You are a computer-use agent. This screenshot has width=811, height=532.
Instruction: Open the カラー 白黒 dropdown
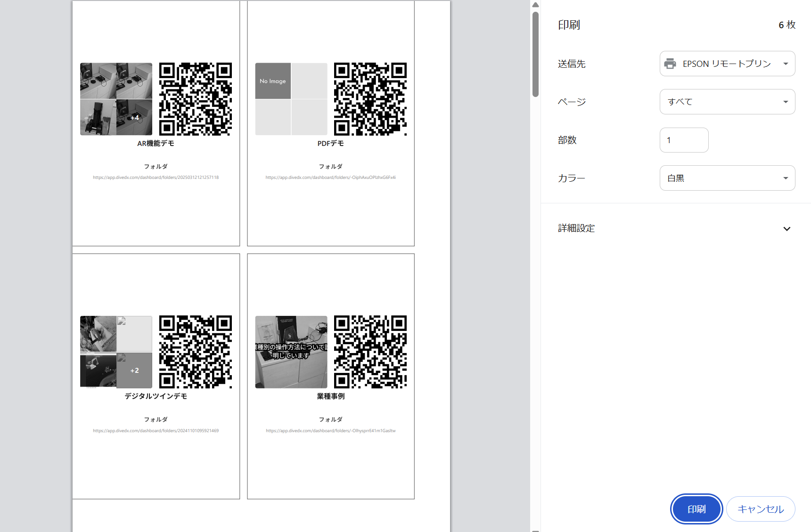click(727, 178)
